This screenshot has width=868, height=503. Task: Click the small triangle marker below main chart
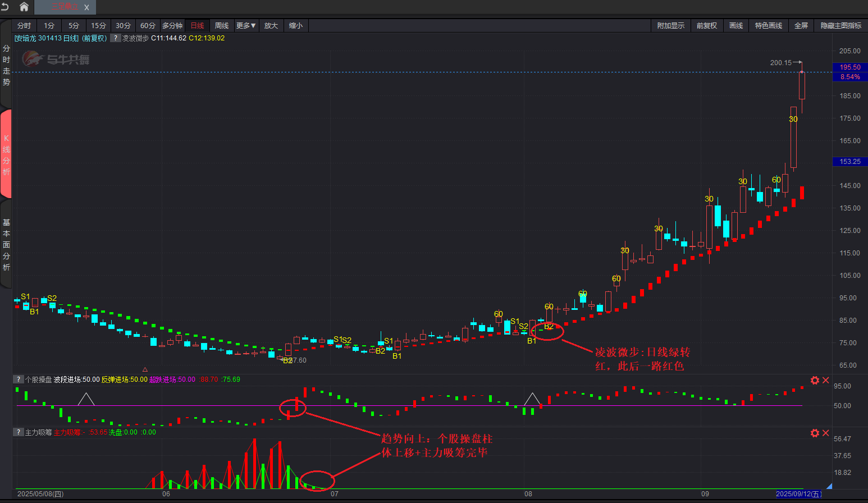point(145,369)
